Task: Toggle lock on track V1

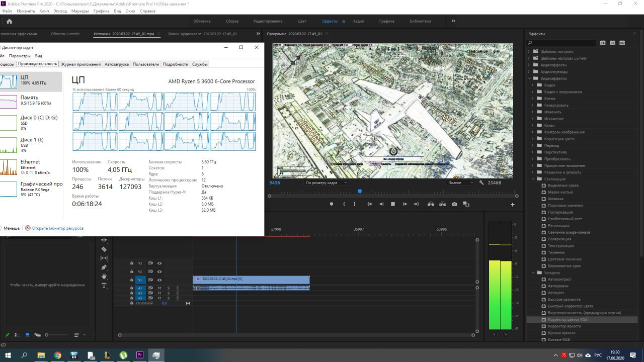Action: click(x=132, y=280)
